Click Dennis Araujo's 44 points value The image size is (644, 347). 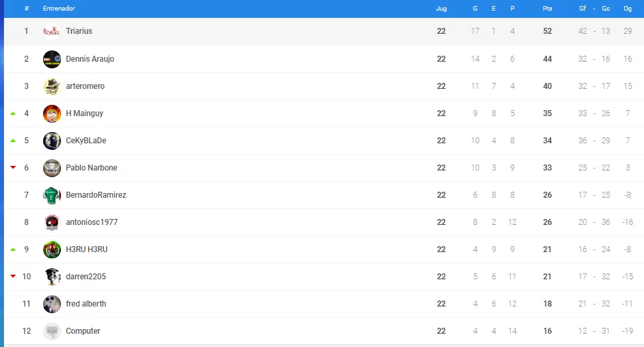547,59
